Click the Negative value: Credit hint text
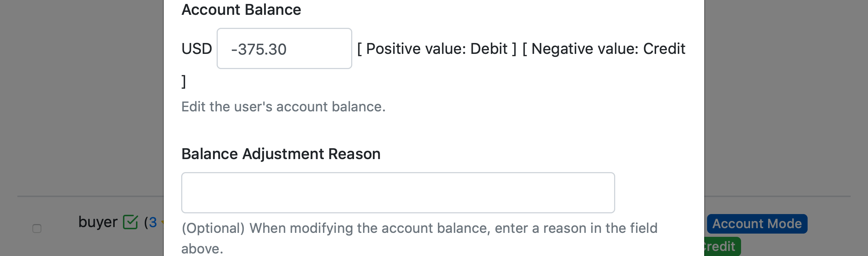The image size is (868, 256). coord(604,49)
